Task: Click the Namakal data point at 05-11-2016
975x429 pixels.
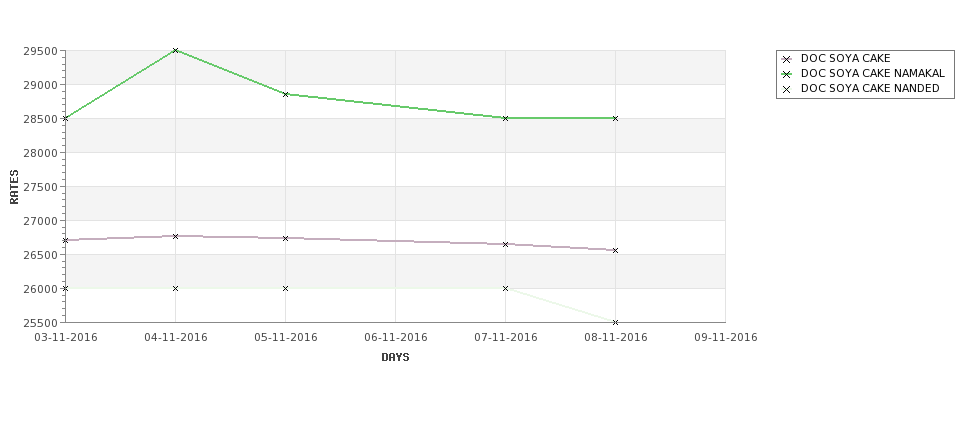Action: pyautogui.click(x=285, y=95)
